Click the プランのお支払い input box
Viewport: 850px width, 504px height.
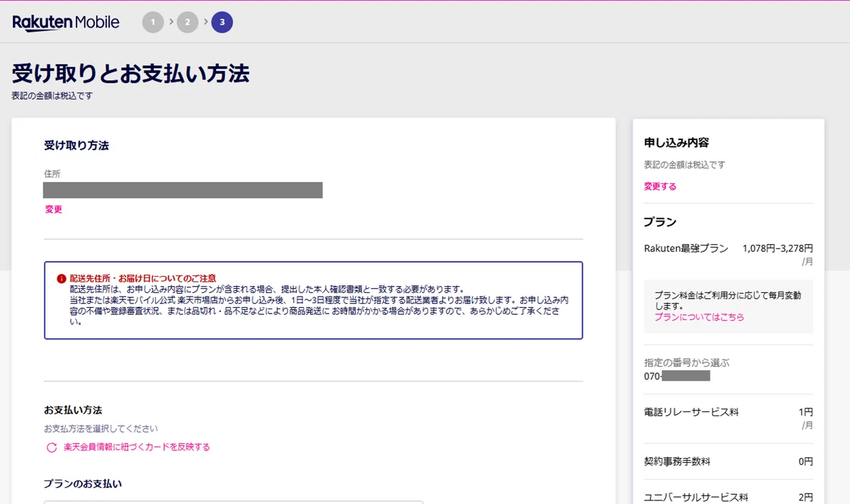pyautogui.click(x=234, y=503)
